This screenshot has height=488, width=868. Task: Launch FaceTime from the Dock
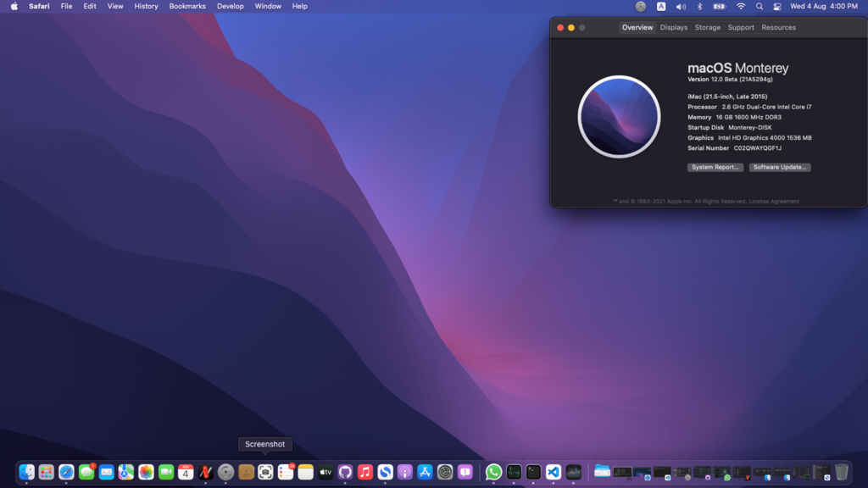point(166,472)
